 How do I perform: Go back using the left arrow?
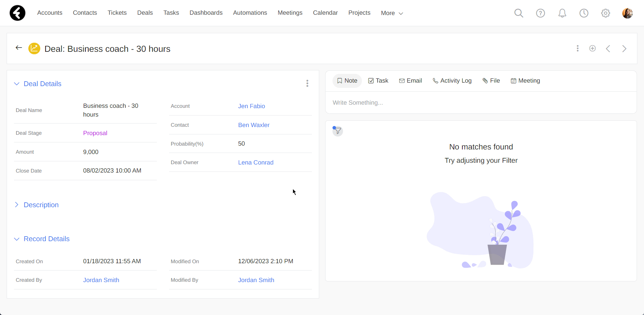point(19,48)
